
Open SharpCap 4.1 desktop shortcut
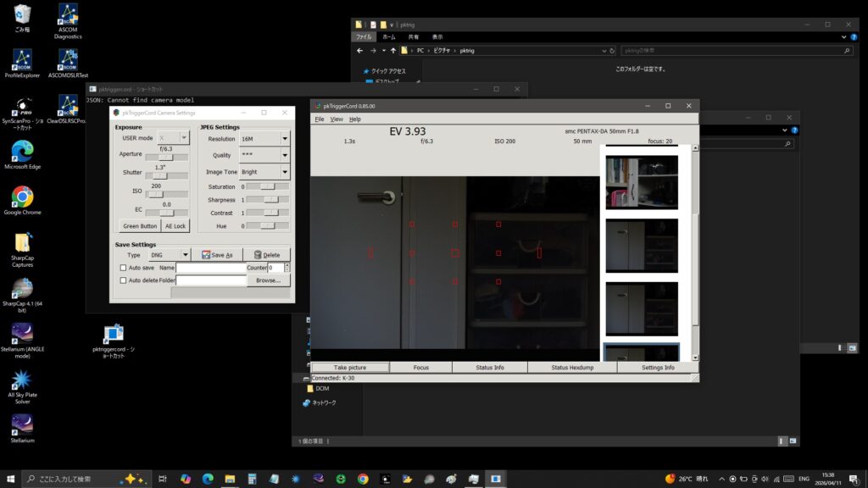click(x=22, y=288)
